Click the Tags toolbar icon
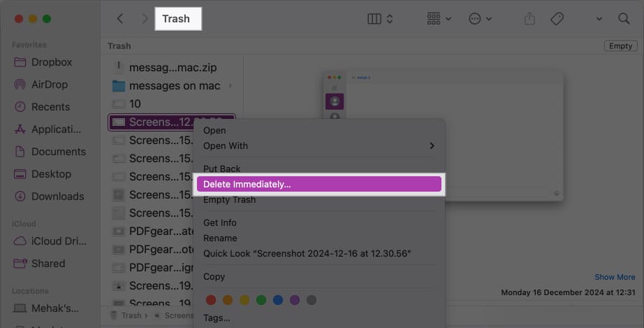644x328 pixels. [557, 18]
